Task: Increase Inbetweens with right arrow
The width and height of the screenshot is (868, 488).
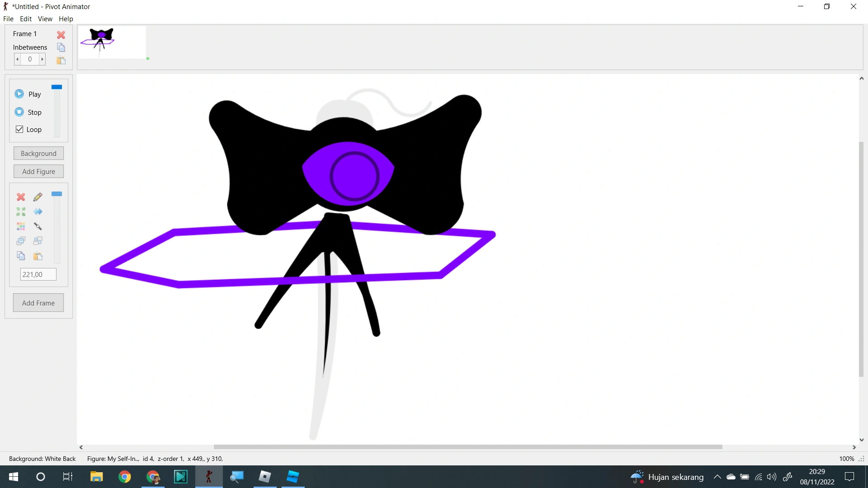Action: pyautogui.click(x=42, y=59)
